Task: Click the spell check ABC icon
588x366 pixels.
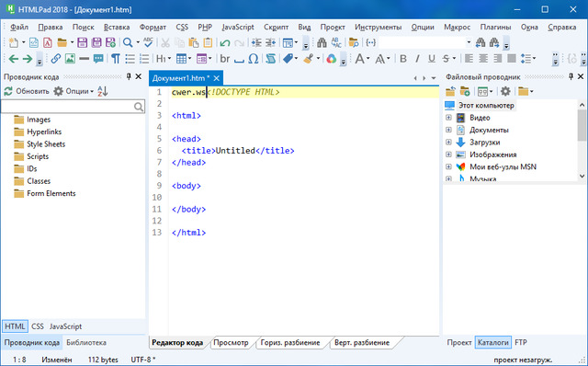Action: click(x=148, y=42)
